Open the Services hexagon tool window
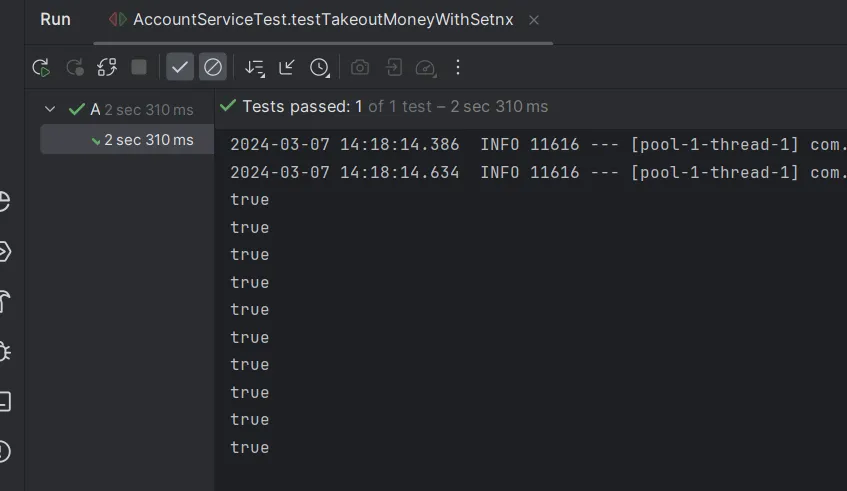 (4, 251)
